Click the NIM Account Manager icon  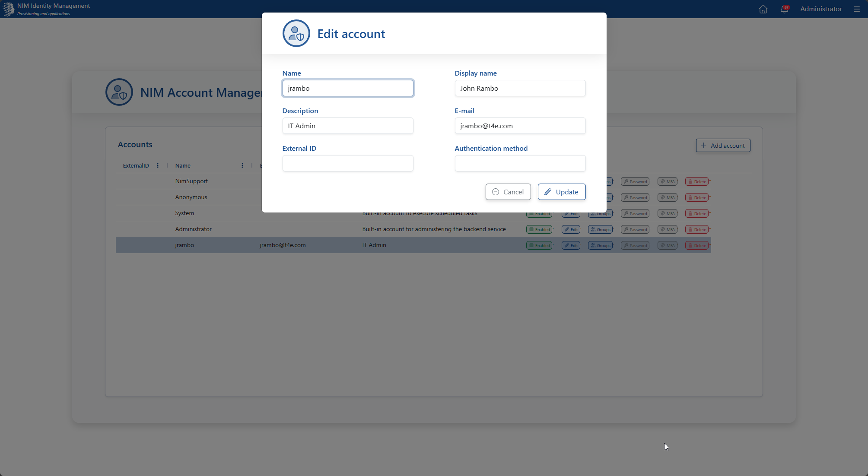[x=119, y=92]
